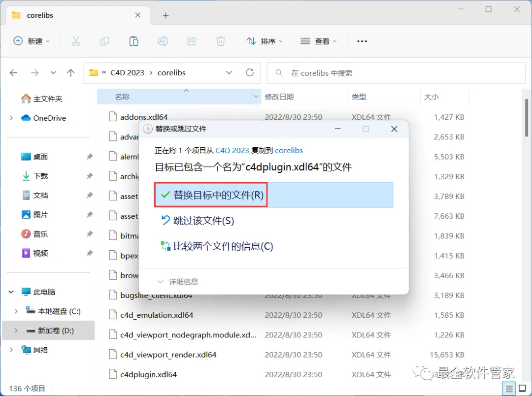This screenshot has height=396, width=532.
Task: Close the 替换或跳过文件 dialog
Action: tap(394, 129)
